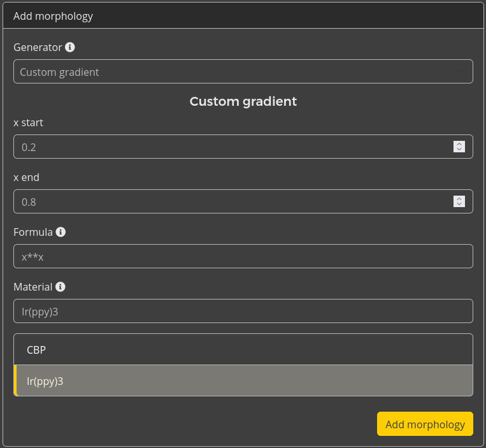486x448 pixels.
Task: Open the Generator dropdown showing Custom gradient
Action: [236, 72]
